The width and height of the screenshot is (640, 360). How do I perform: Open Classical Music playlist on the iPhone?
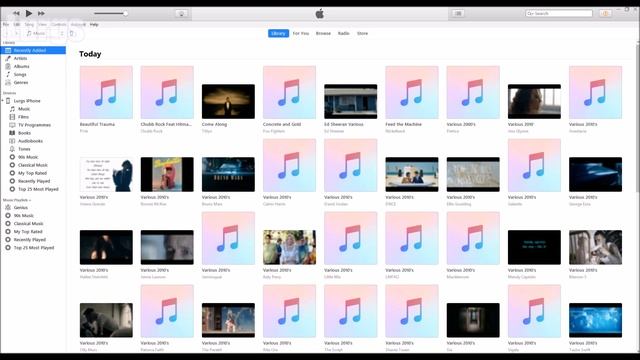pos(33,165)
